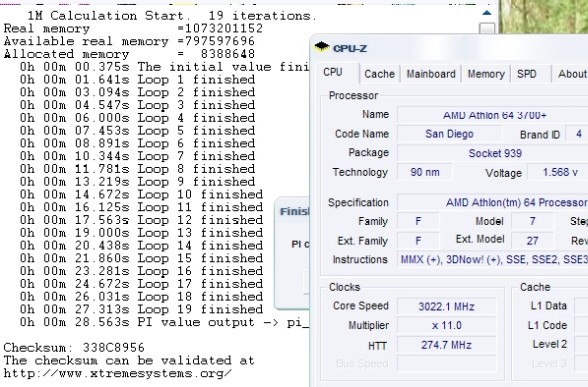This screenshot has width=588, height=387.
Task: Click the Loop 7 finished line at 10.344s
Action: [x=137, y=156]
